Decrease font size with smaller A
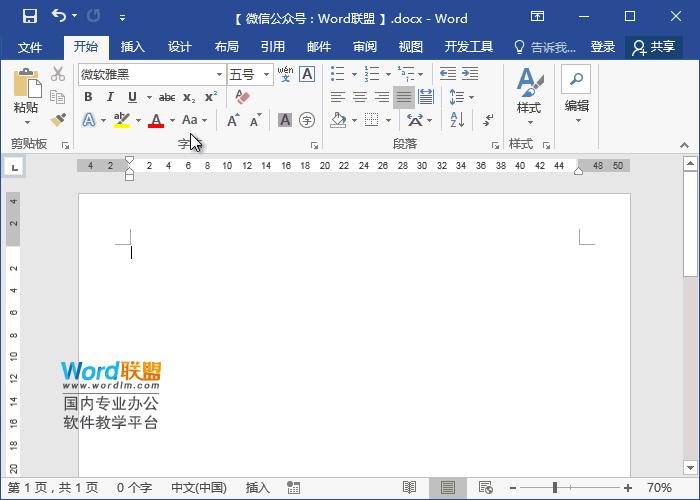The height and width of the screenshot is (500, 700). 255,120
